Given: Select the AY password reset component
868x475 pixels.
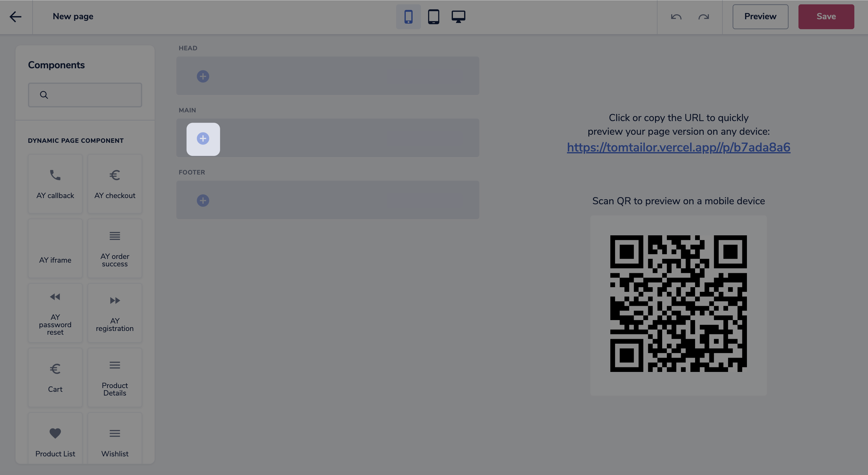Looking at the screenshot, I should point(55,313).
